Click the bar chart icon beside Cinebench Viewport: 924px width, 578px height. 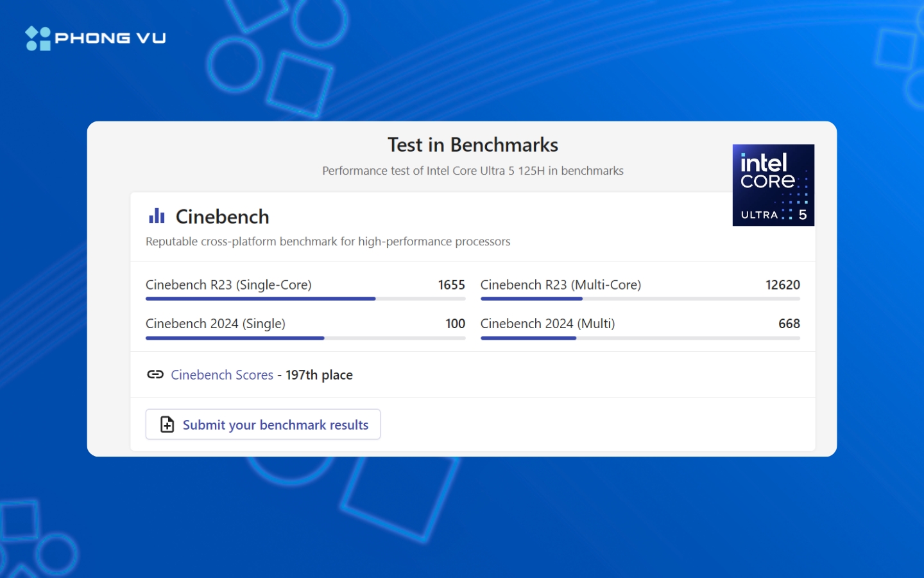157,216
